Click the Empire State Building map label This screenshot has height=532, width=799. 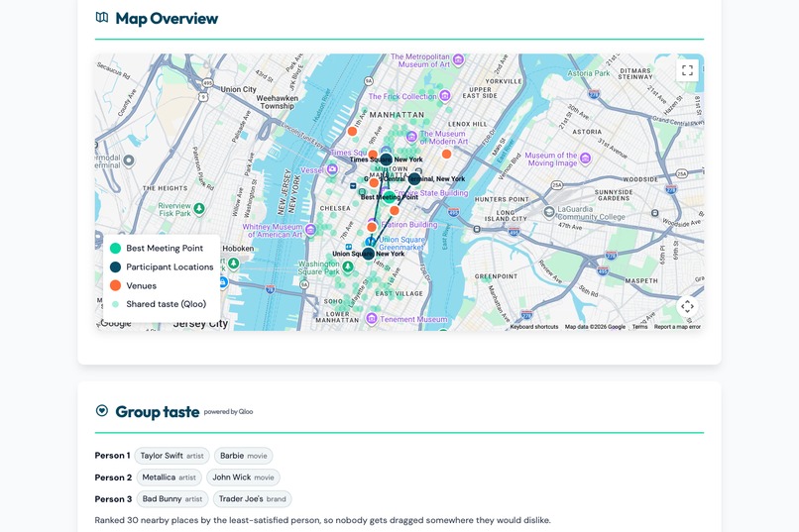click(x=431, y=193)
